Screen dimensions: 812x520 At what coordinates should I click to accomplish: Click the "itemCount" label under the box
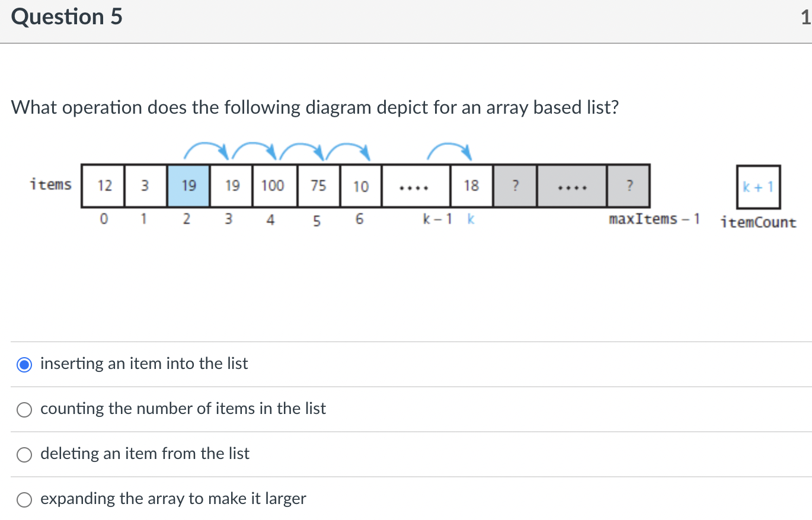pyautogui.click(x=759, y=223)
